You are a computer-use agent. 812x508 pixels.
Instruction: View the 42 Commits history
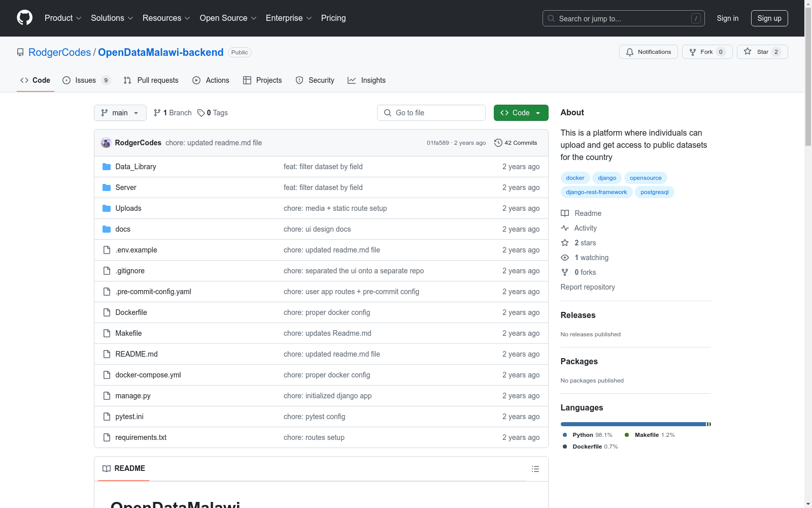point(516,143)
